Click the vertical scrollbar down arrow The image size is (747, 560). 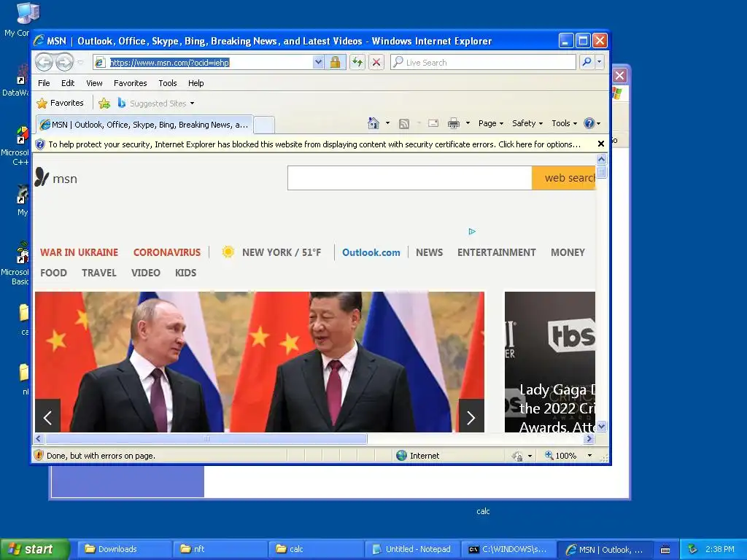point(602,426)
